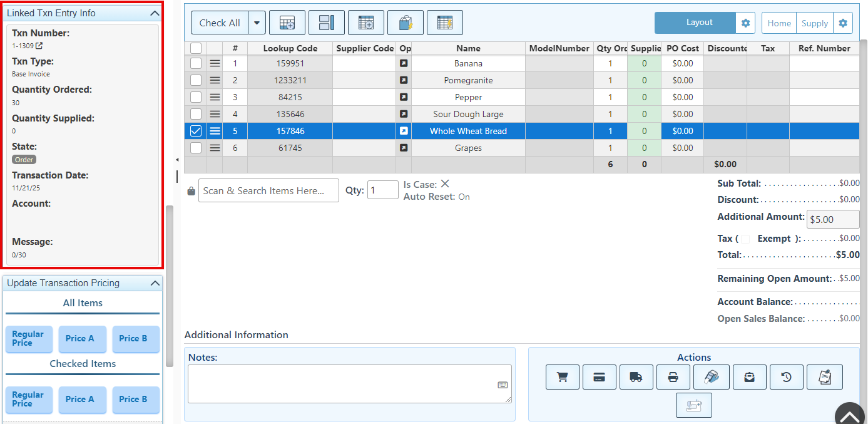This screenshot has height=424, width=868.
Task: Open the external link beside Txn Number
Action: pos(39,46)
